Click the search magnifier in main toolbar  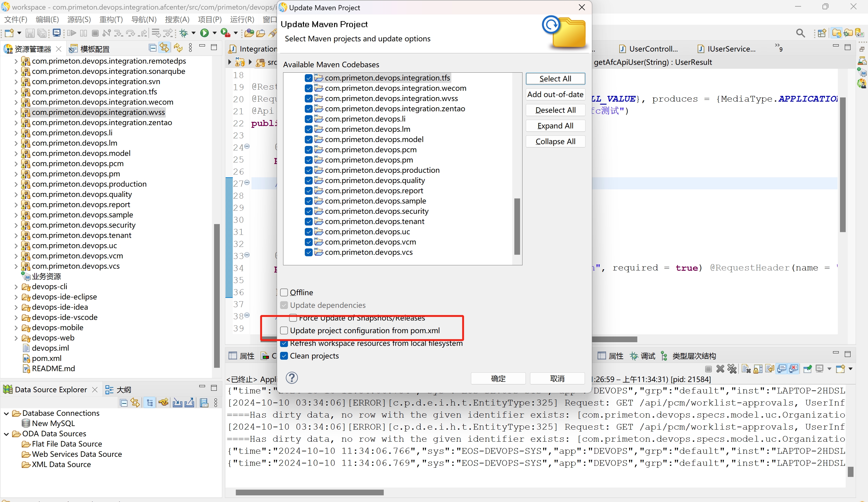pos(800,33)
